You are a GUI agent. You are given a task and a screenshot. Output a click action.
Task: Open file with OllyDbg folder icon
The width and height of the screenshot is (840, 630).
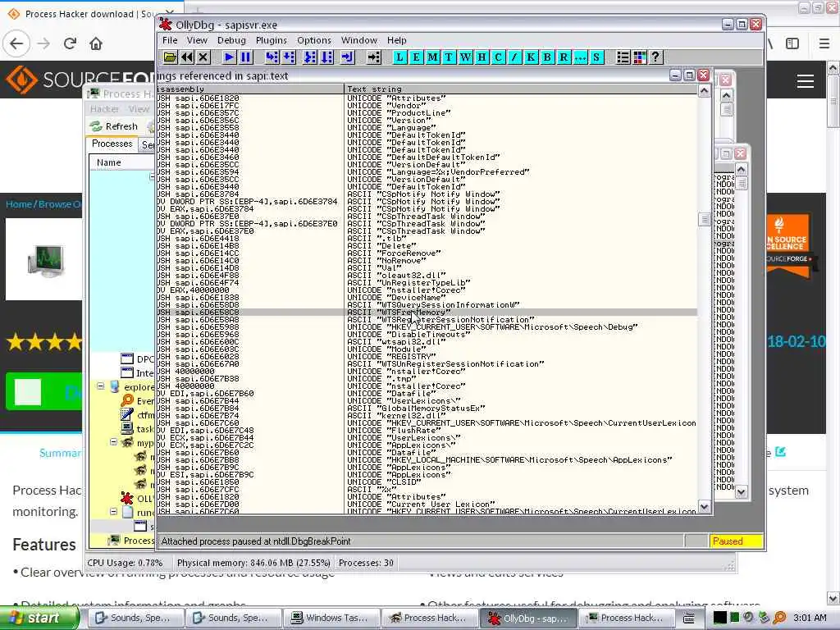pos(170,57)
